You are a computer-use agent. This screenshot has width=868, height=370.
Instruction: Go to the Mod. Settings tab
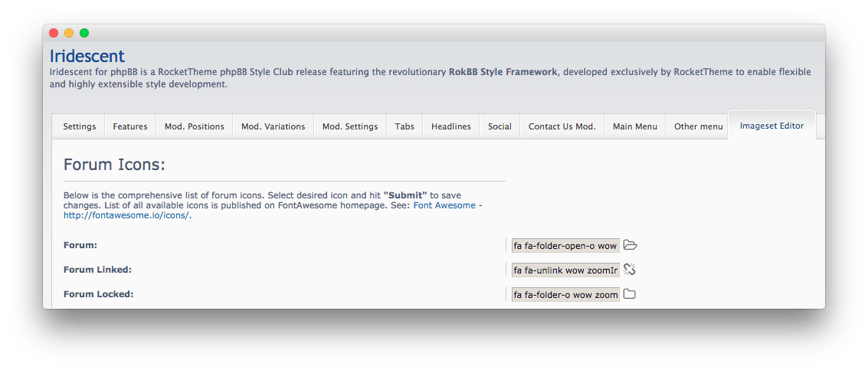point(350,126)
